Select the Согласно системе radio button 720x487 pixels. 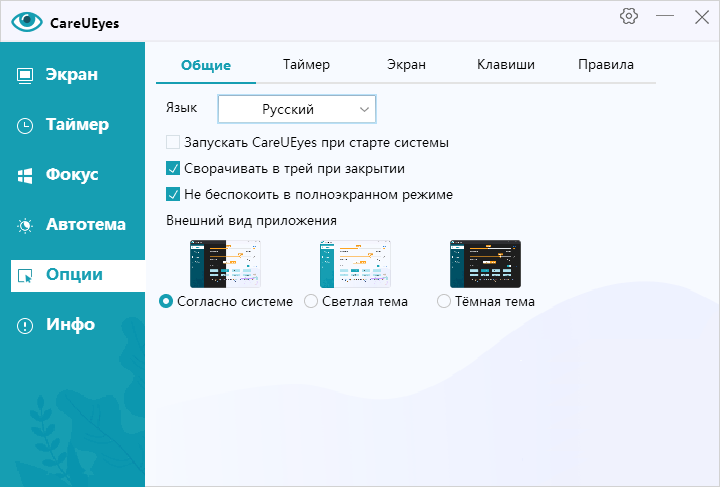point(167,301)
